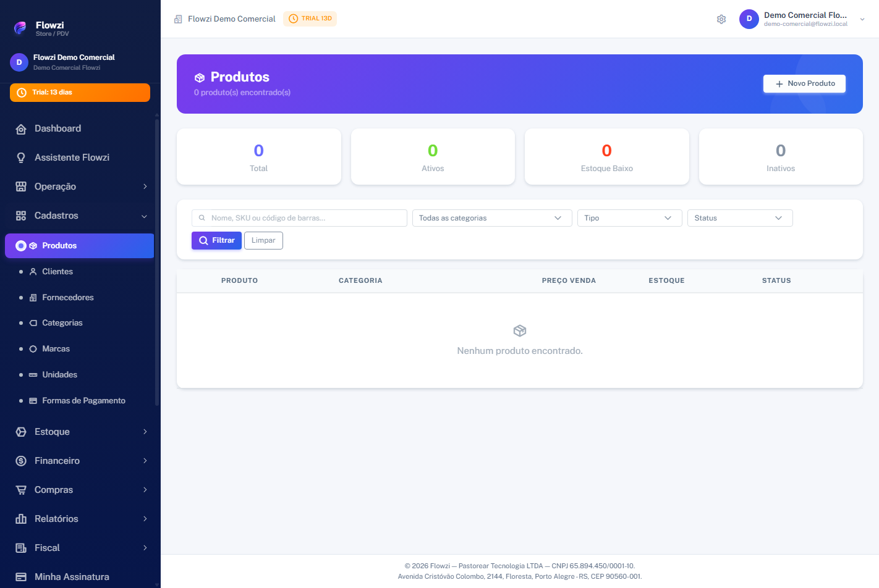Click the Fornecedores building icon

33,298
